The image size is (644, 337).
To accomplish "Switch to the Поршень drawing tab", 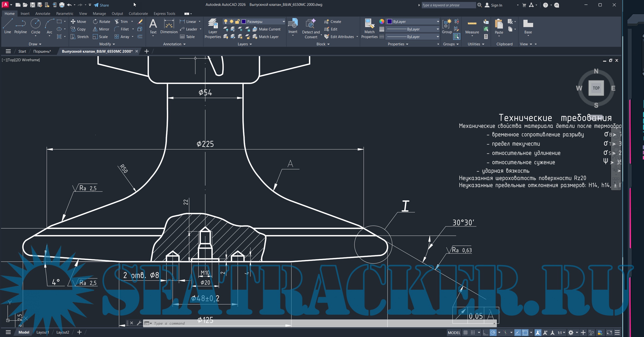I will click(x=42, y=51).
